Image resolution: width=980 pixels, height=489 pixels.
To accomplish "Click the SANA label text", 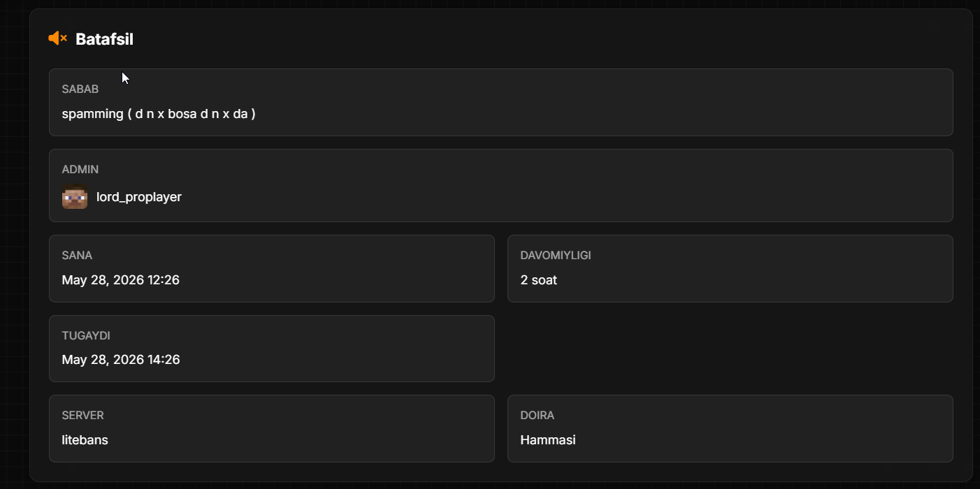I will (x=77, y=256).
